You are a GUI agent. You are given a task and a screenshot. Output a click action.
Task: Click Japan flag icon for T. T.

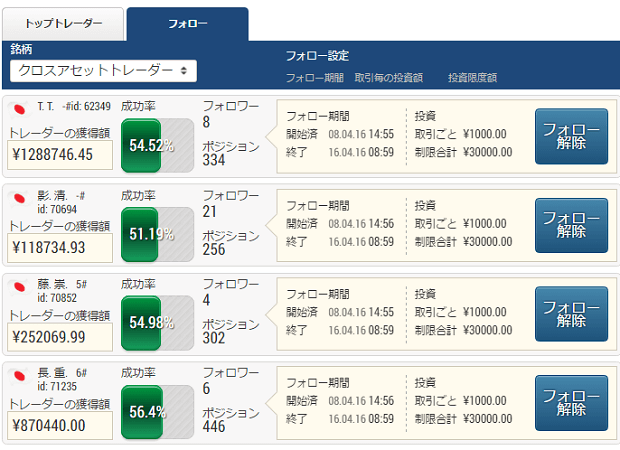pyautogui.click(x=19, y=109)
